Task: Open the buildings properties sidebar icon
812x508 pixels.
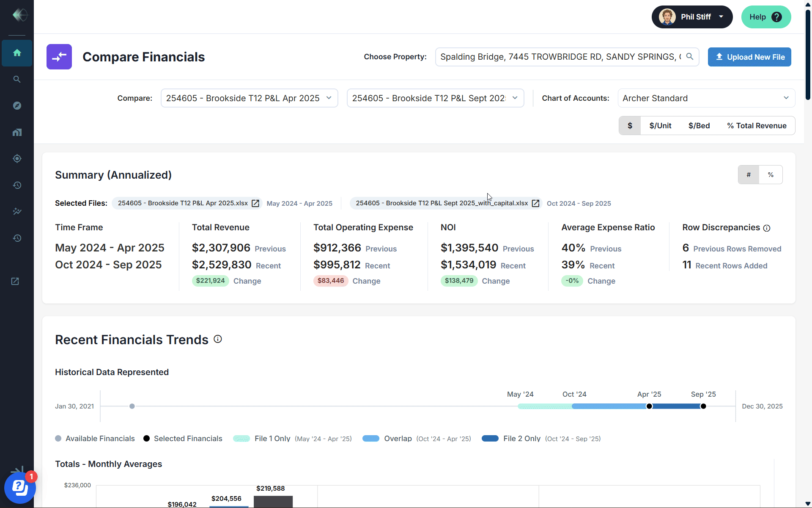Action: pyautogui.click(x=17, y=132)
